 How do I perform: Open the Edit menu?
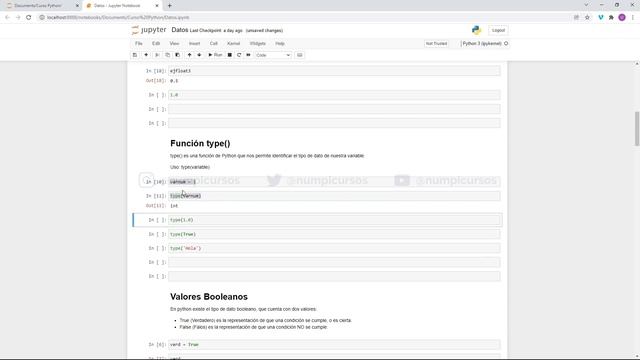tap(156, 43)
